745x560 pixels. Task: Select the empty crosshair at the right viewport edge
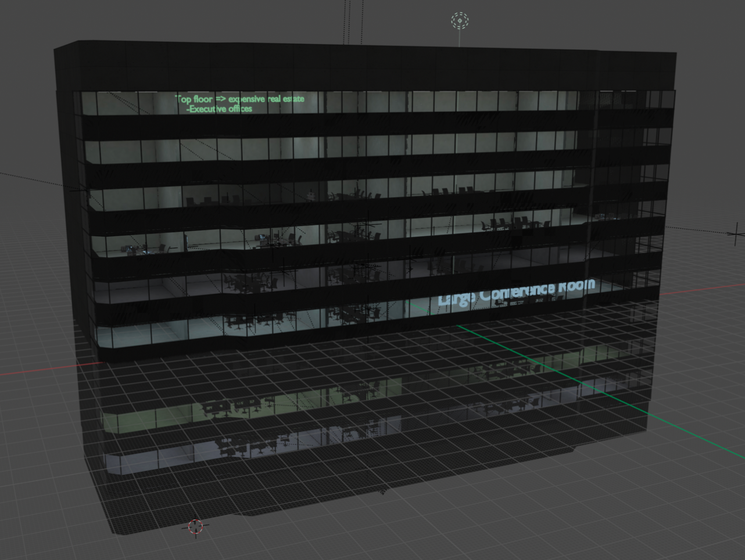[736, 234]
